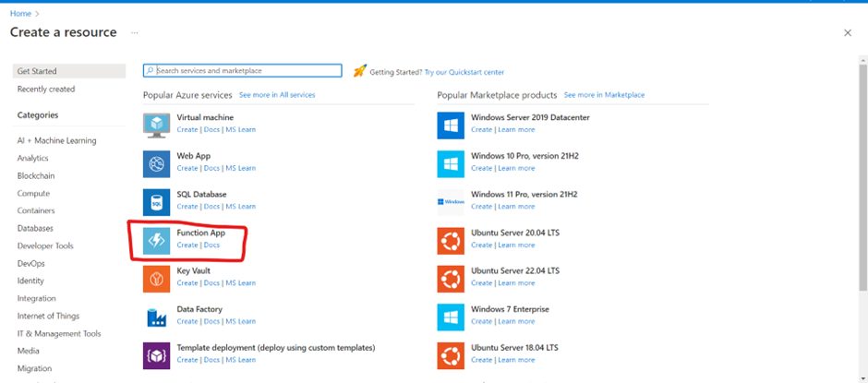
Task: Open Learn more for Ubuntu Server 20.04
Action: point(516,245)
